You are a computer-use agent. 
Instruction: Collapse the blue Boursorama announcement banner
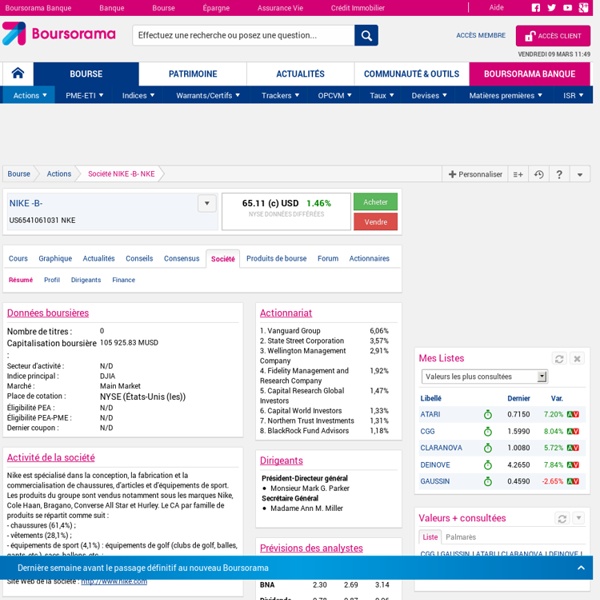(581, 568)
